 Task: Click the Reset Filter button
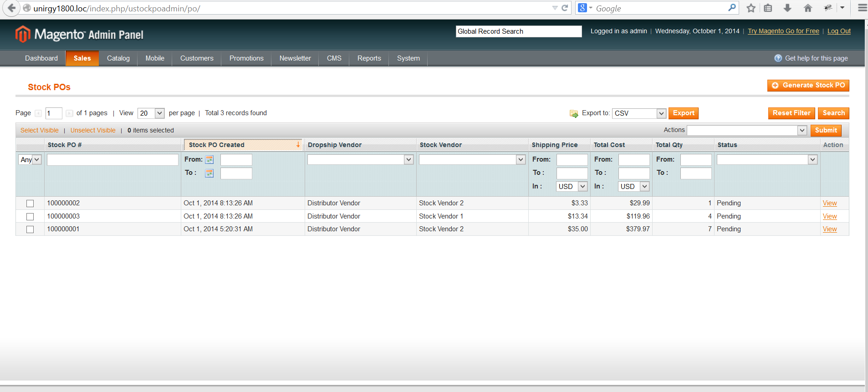pos(791,113)
